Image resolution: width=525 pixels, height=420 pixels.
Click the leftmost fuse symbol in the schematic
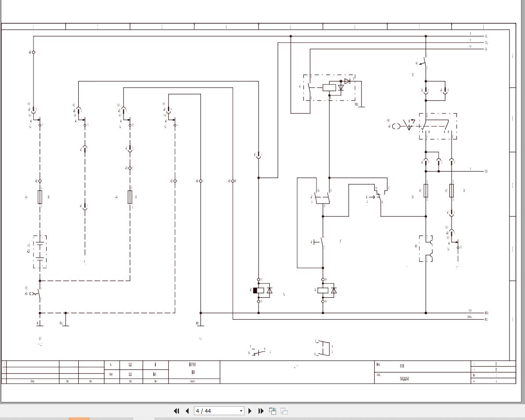[40, 197]
